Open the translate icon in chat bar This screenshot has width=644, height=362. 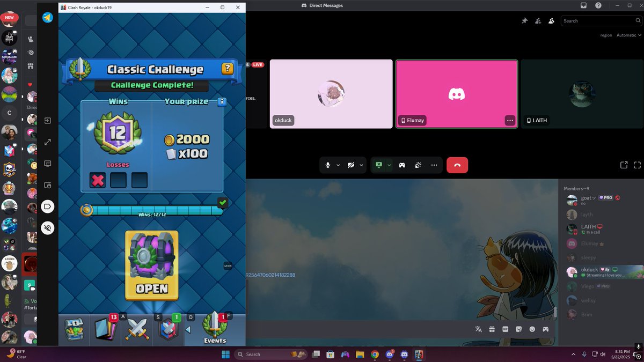coord(478,329)
